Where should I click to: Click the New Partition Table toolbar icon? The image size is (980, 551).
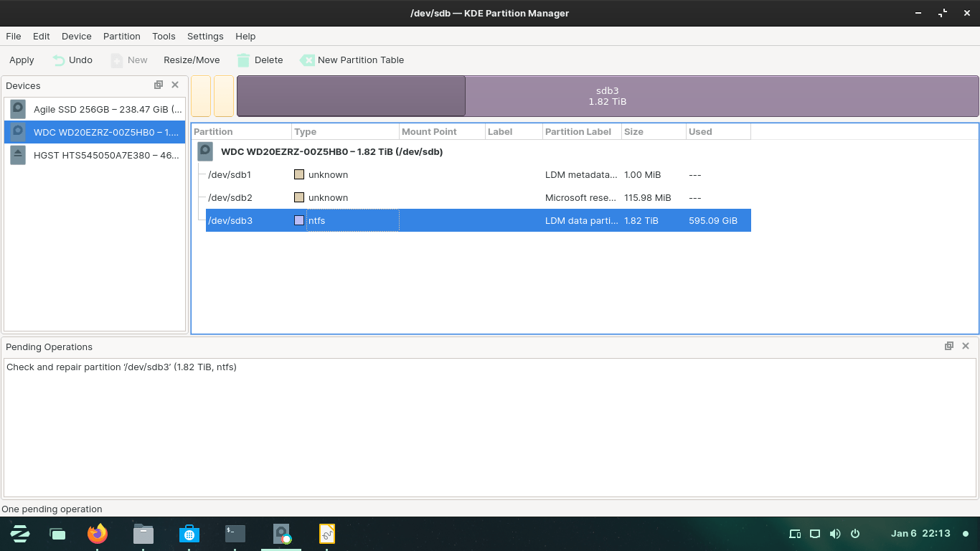click(308, 60)
